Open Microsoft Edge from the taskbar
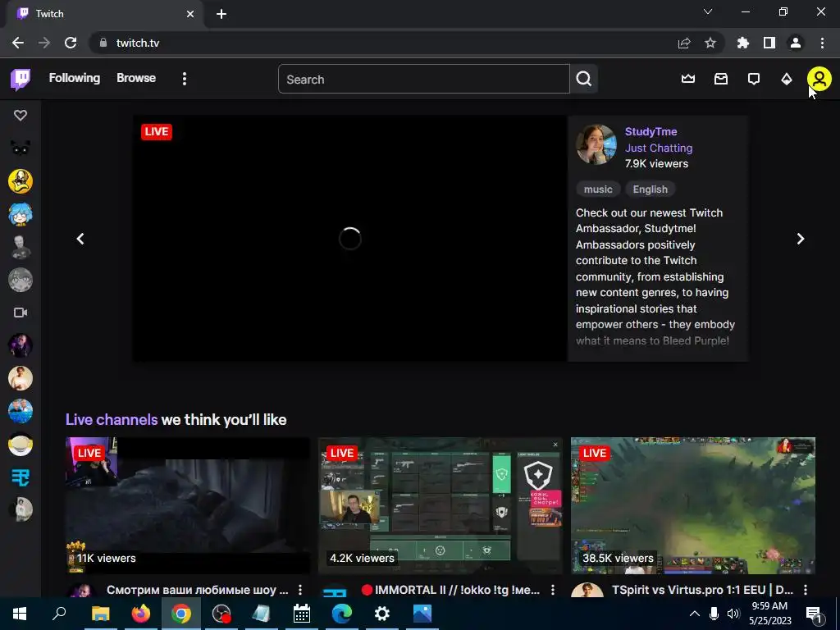840x630 pixels. [x=342, y=614]
